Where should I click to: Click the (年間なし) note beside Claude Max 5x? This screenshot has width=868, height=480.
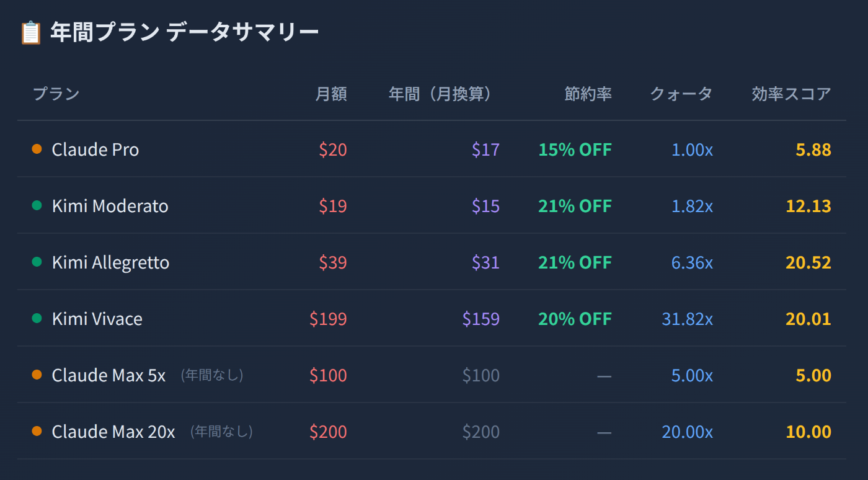[x=212, y=375]
